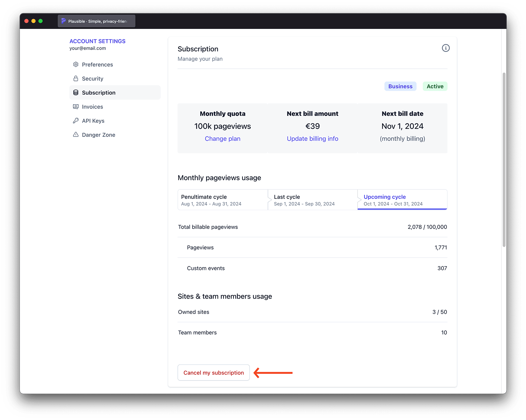Click Update billing info link

coord(312,139)
